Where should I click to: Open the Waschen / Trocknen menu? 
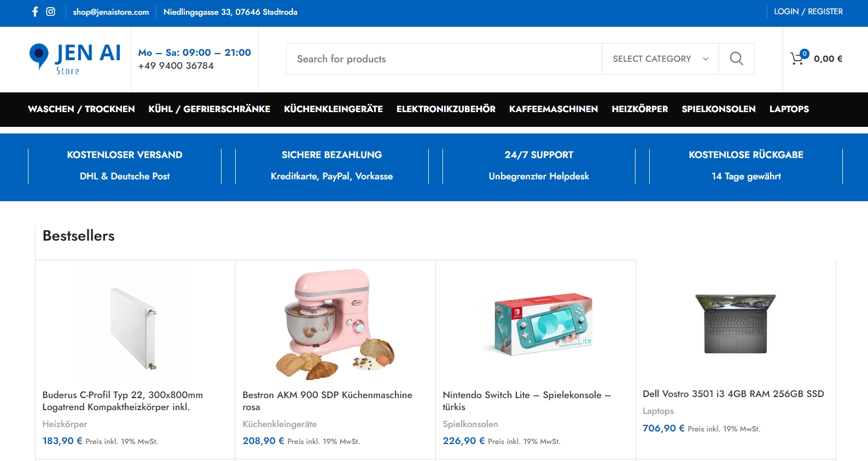click(x=81, y=109)
